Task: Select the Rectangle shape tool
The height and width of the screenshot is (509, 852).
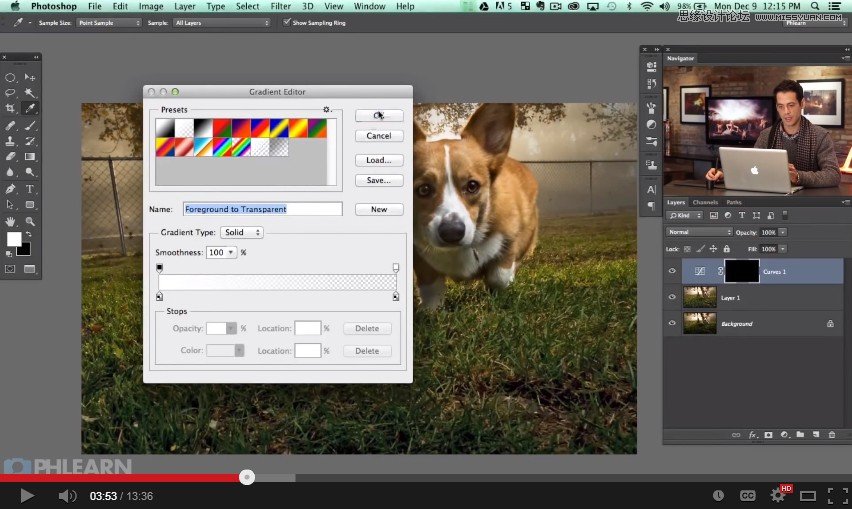Action: 30,205
